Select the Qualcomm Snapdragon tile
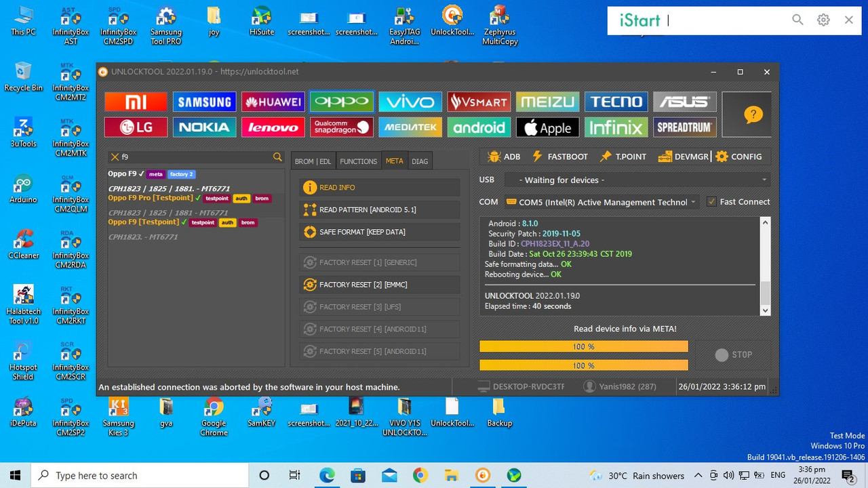Viewport: 868px width, 488px height. (342, 127)
